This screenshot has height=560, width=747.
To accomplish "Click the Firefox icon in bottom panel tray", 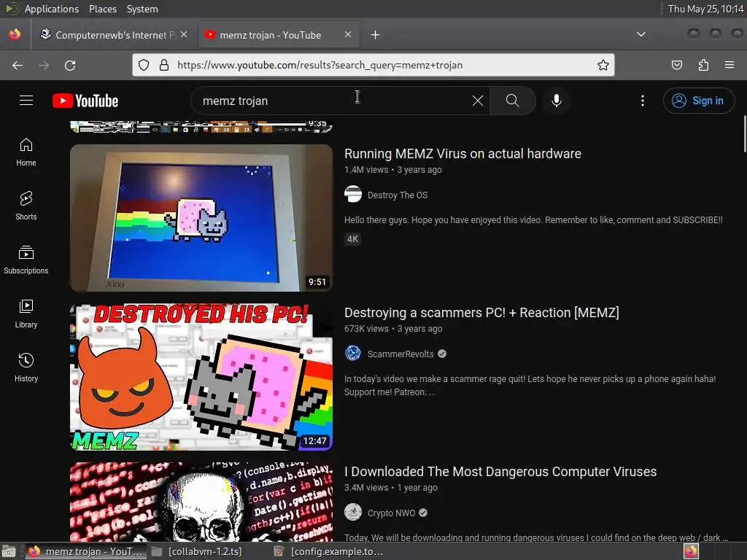I will click(691, 551).
